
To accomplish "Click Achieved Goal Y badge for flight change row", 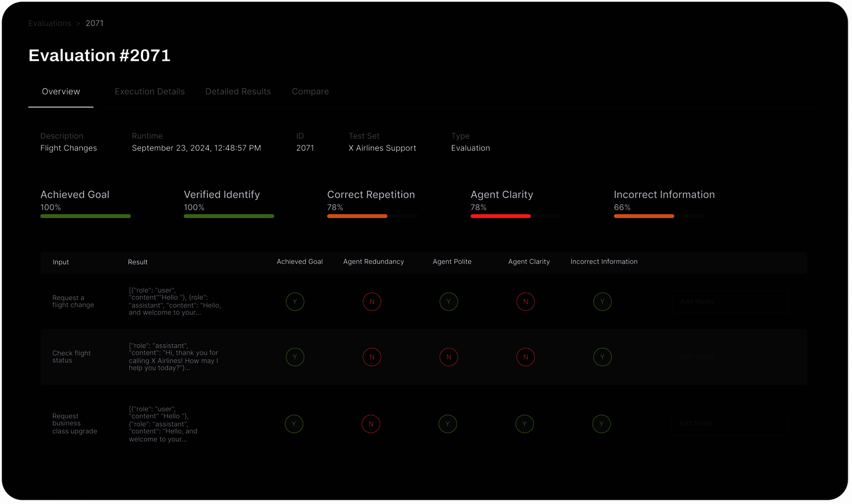I will pyautogui.click(x=295, y=302).
